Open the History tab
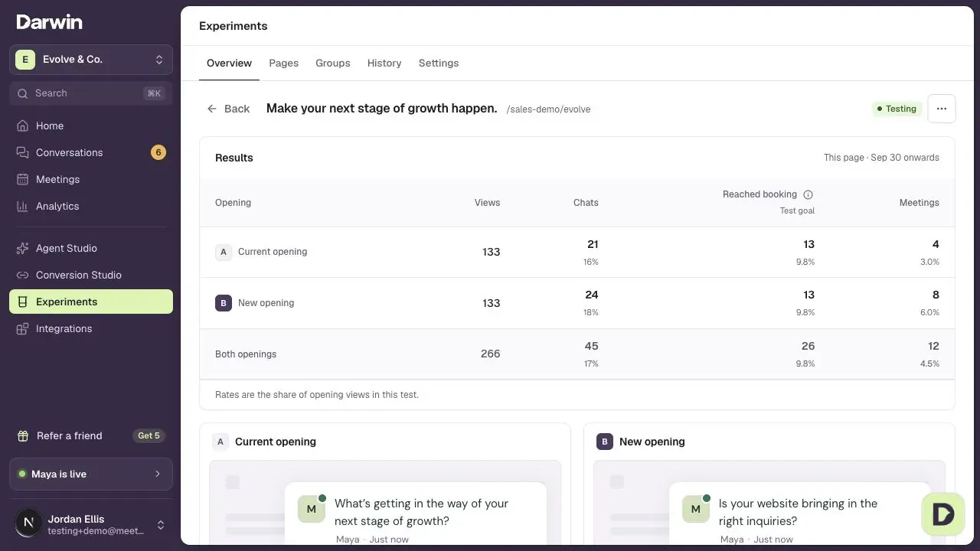 (384, 63)
